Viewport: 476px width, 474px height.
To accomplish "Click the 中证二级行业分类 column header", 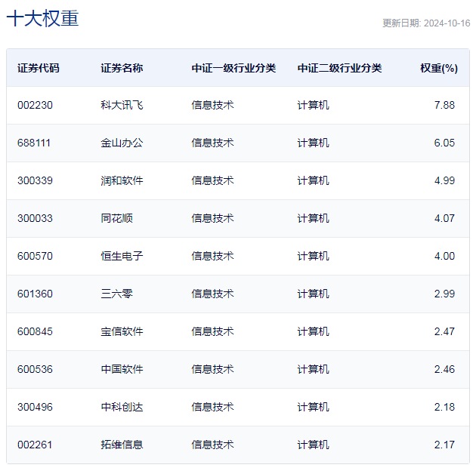I will [340, 68].
